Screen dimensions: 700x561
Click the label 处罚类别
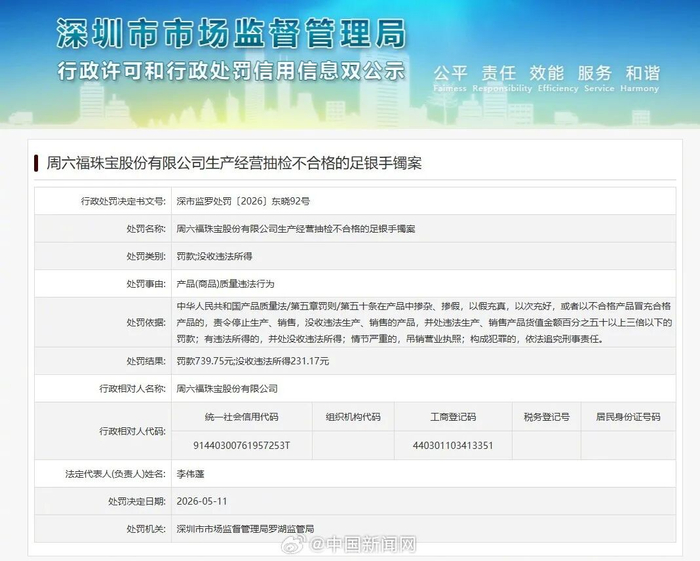pos(146,256)
